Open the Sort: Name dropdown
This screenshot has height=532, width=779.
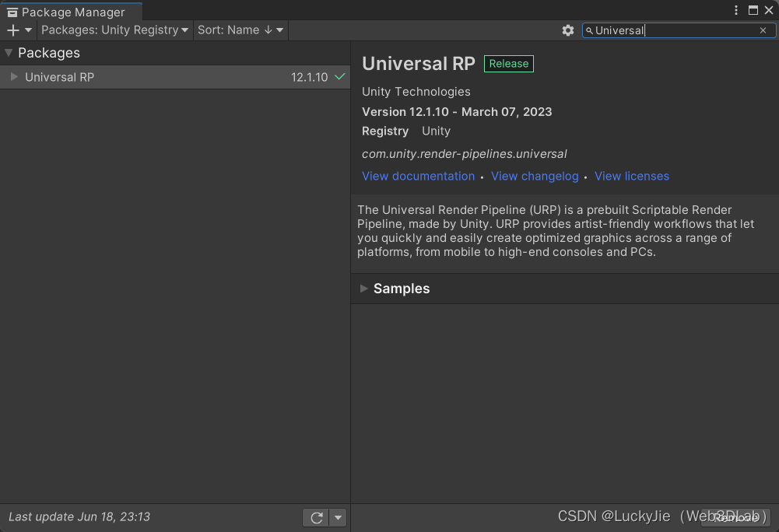(x=240, y=30)
